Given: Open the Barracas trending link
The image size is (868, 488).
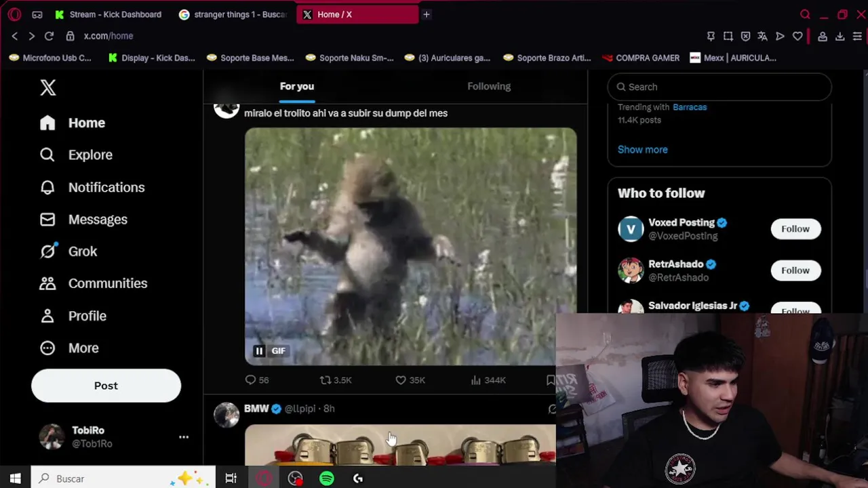Looking at the screenshot, I should tap(690, 107).
